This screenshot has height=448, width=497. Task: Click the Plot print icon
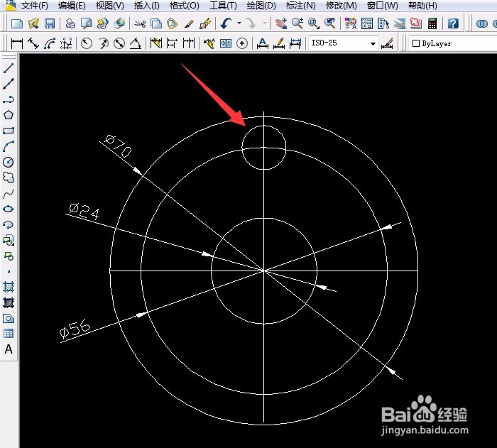click(70, 23)
